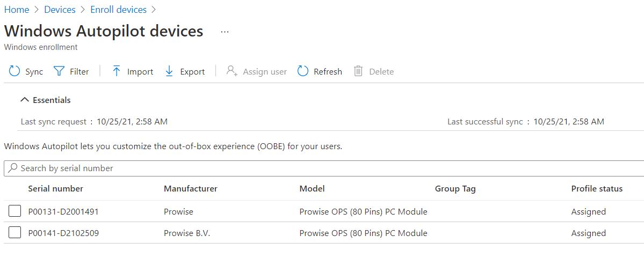This screenshot has width=644, height=265.
Task: Focus the Search by serial number field
Action: click(x=324, y=168)
